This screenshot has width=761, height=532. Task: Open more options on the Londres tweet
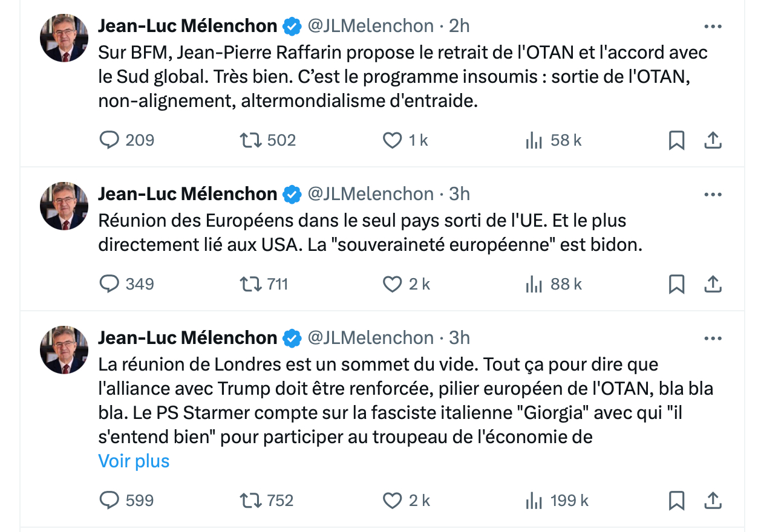(x=713, y=339)
